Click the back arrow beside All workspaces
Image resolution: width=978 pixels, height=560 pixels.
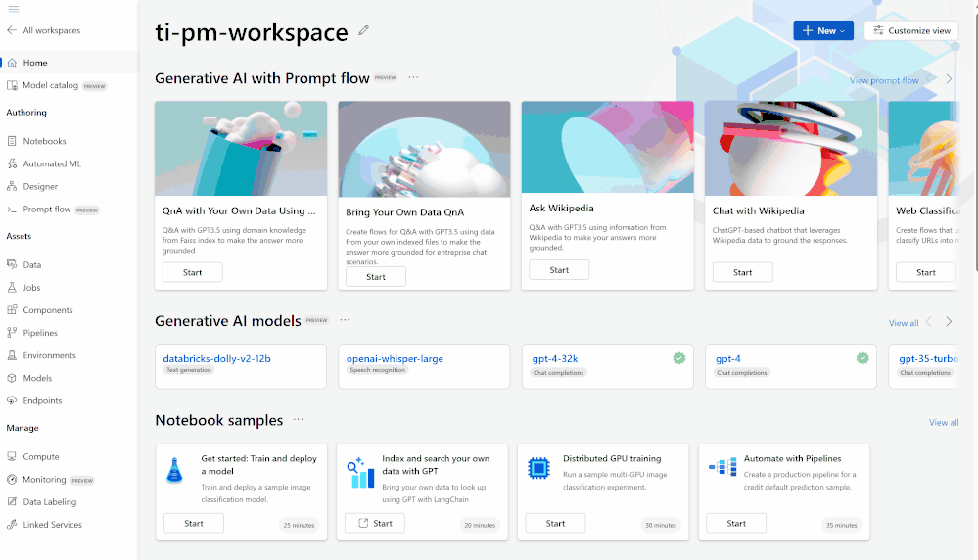tap(12, 30)
